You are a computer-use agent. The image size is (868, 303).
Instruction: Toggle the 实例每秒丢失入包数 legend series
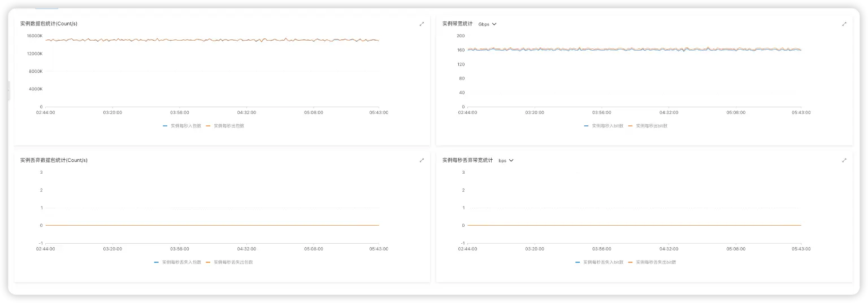(x=177, y=262)
